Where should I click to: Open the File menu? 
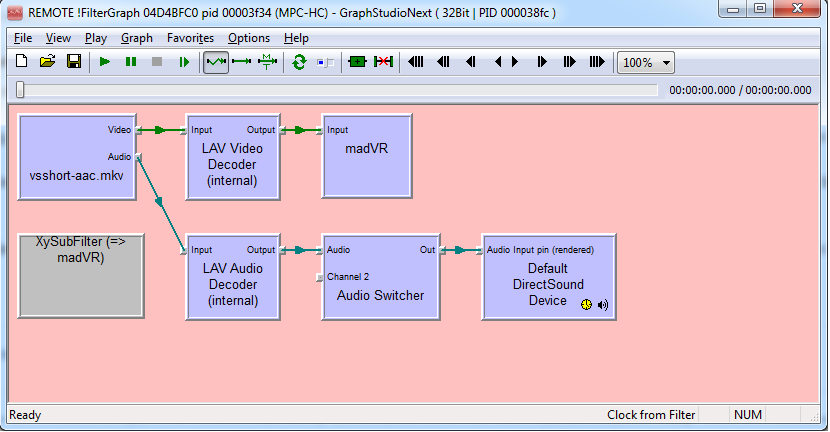23,38
